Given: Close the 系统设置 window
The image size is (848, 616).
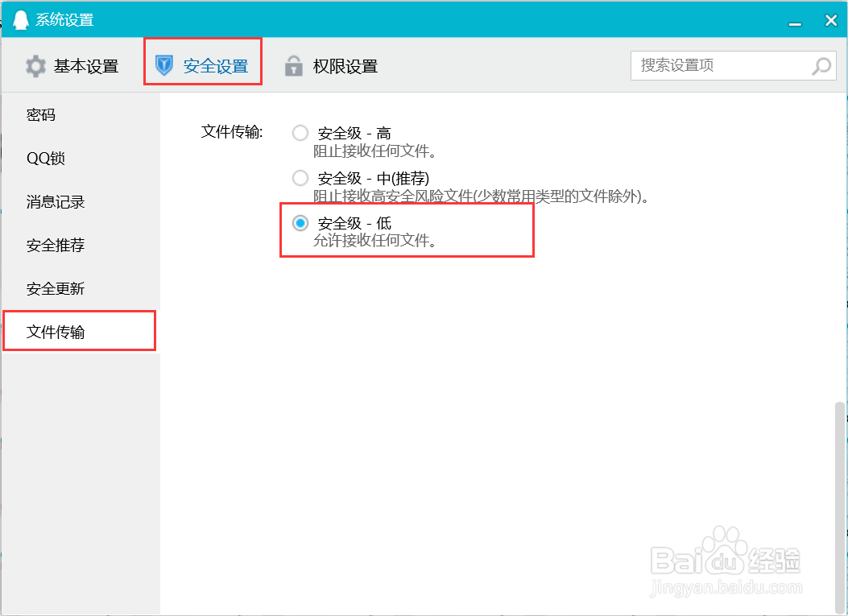Looking at the screenshot, I should point(831,21).
